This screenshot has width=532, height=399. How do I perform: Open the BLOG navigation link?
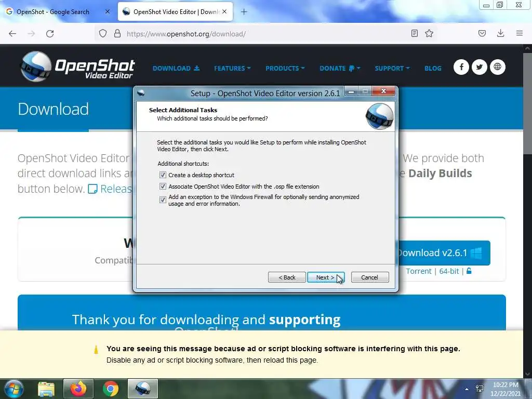tap(433, 68)
